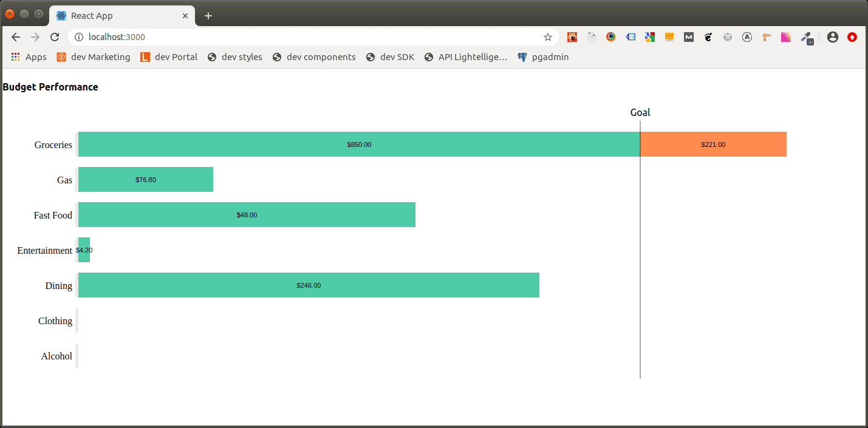This screenshot has width=868, height=428.
Task: Bookmark this page using the star icon
Action: click(x=548, y=37)
